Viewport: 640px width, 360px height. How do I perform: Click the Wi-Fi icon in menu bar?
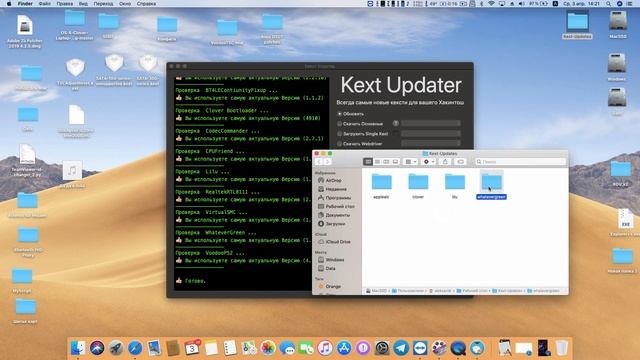(491, 4)
